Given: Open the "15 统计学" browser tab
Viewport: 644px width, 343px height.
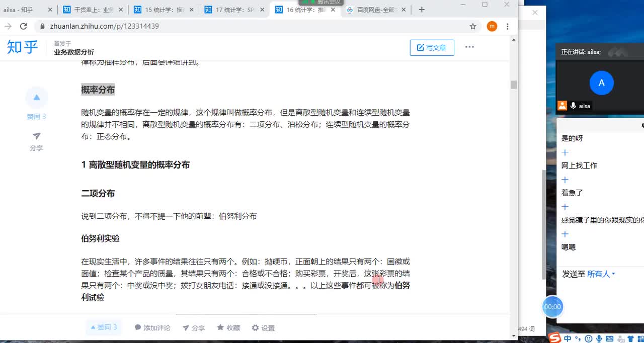Looking at the screenshot, I should point(163,10).
